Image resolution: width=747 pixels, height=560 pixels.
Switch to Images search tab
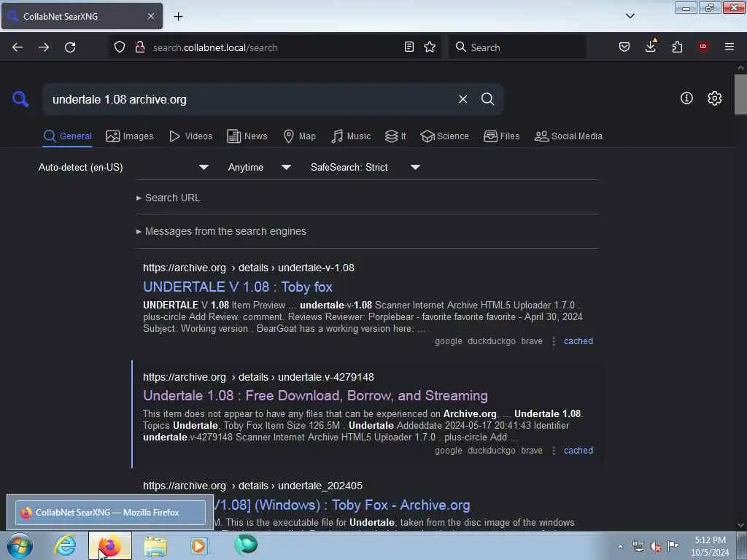click(x=130, y=136)
